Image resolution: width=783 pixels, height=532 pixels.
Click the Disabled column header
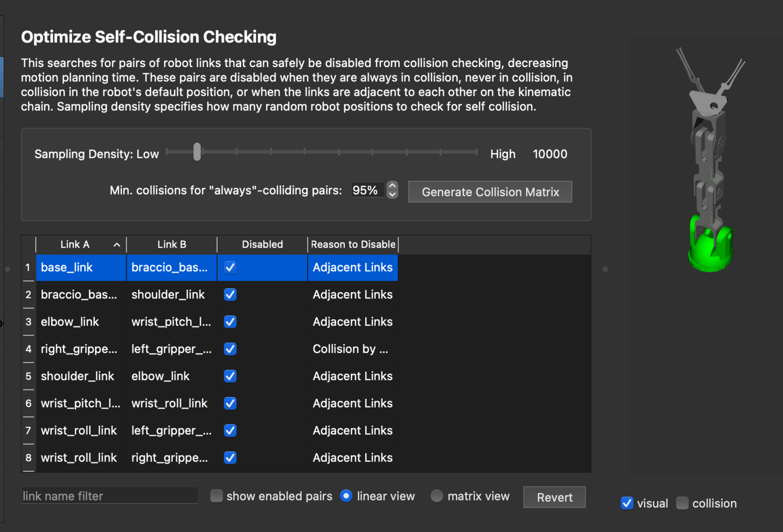[x=262, y=244]
